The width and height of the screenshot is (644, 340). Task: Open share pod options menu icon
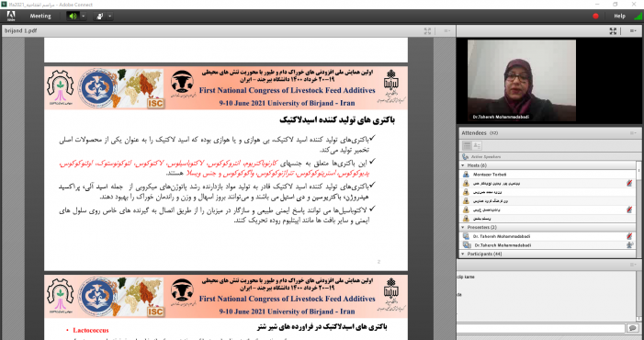coord(446,31)
